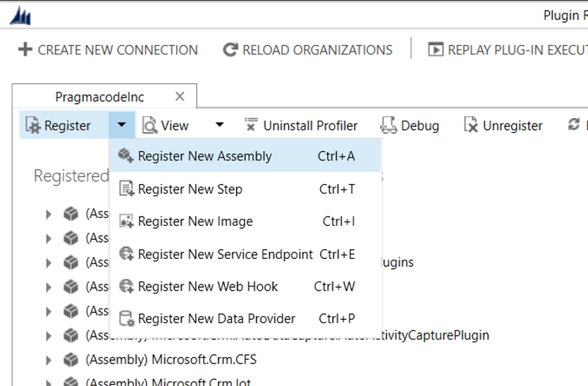Screen dimensions: 588x386
Task: Expand the second assembly tree node
Action: (x=49, y=239)
